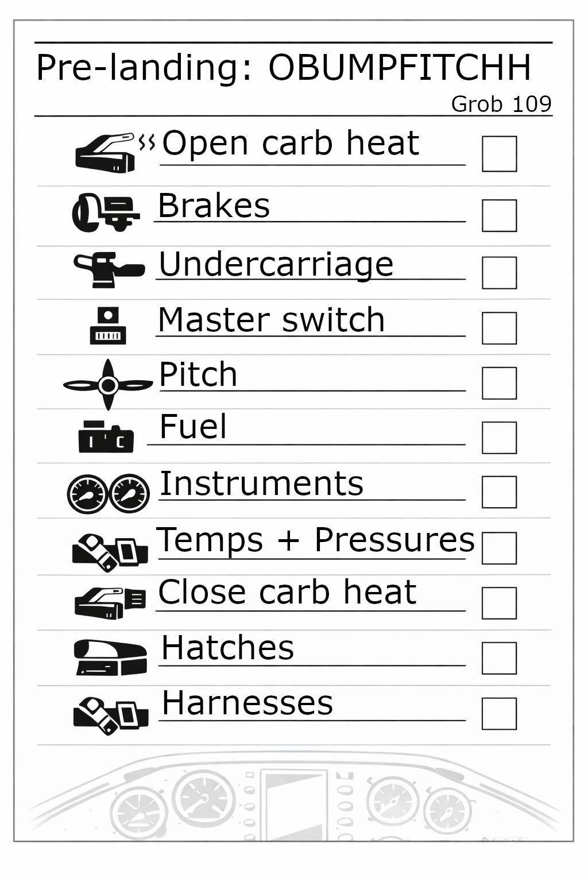Mark the Undercarriage checkbox

(x=499, y=272)
